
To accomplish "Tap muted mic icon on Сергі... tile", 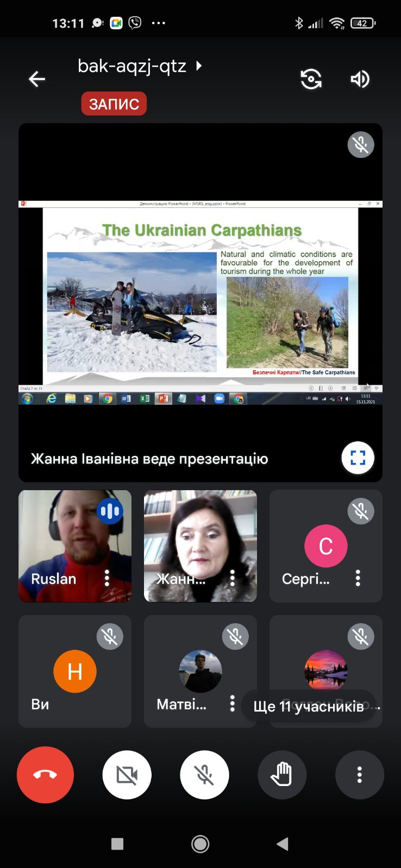I will point(361,511).
